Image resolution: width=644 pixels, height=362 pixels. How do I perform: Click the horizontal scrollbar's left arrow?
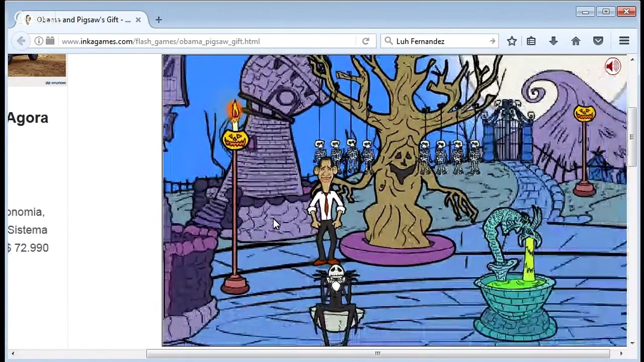click(13, 353)
